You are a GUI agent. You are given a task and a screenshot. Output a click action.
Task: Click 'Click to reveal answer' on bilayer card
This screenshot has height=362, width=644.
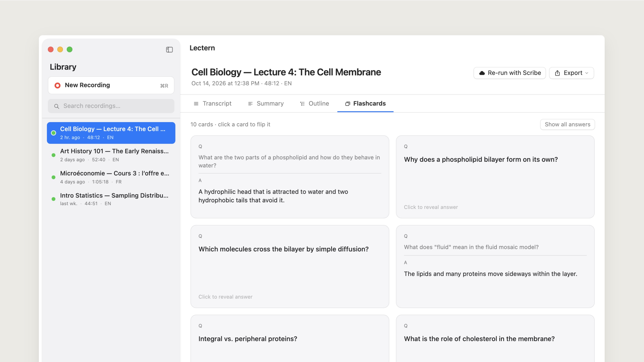431,207
